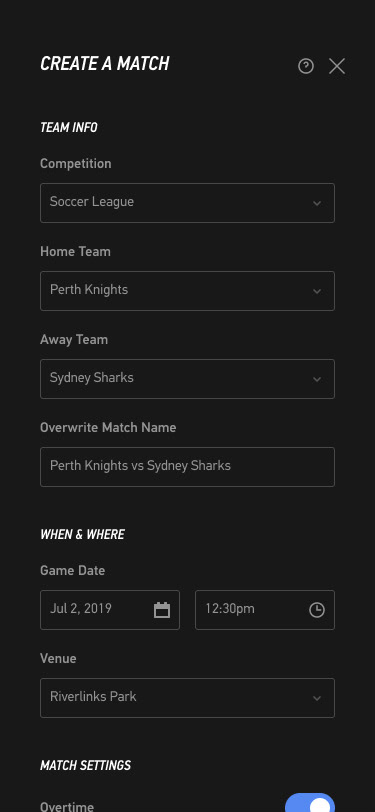Click the Overwrite Match Name label
The height and width of the screenshot is (812, 375).
(108, 428)
